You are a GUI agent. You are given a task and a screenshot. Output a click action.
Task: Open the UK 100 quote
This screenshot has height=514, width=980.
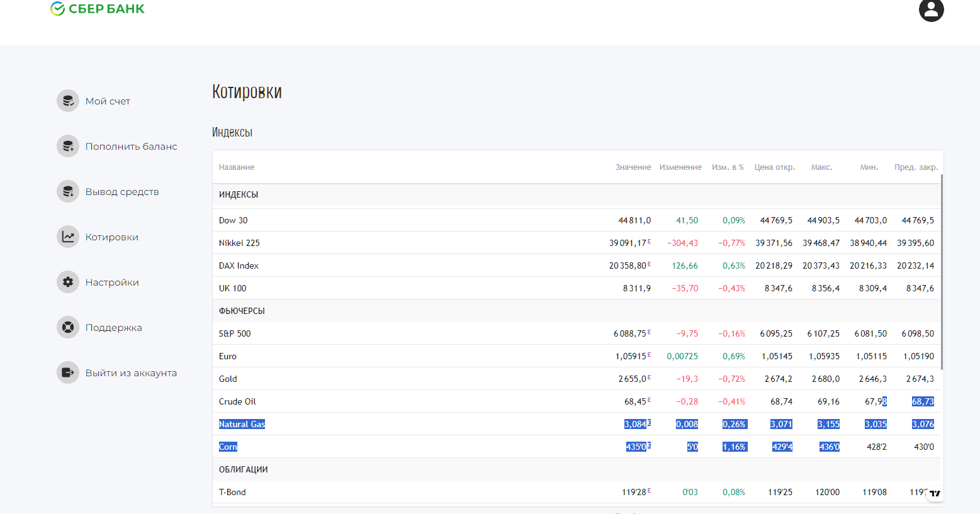[x=577, y=288]
